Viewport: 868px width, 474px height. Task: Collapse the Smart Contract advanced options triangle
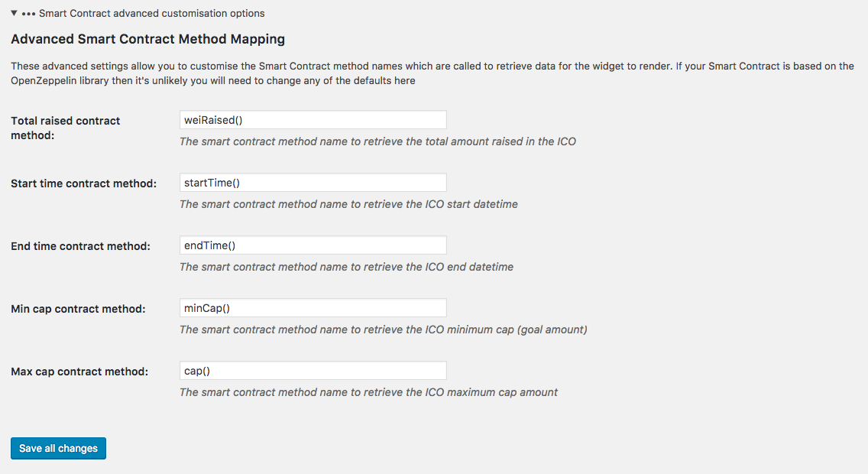pyautogui.click(x=14, y=13)
